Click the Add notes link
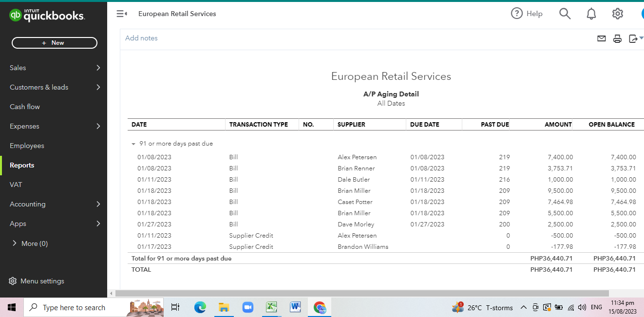This screenshot has height=317, width=644. click(x=141, y=38)
